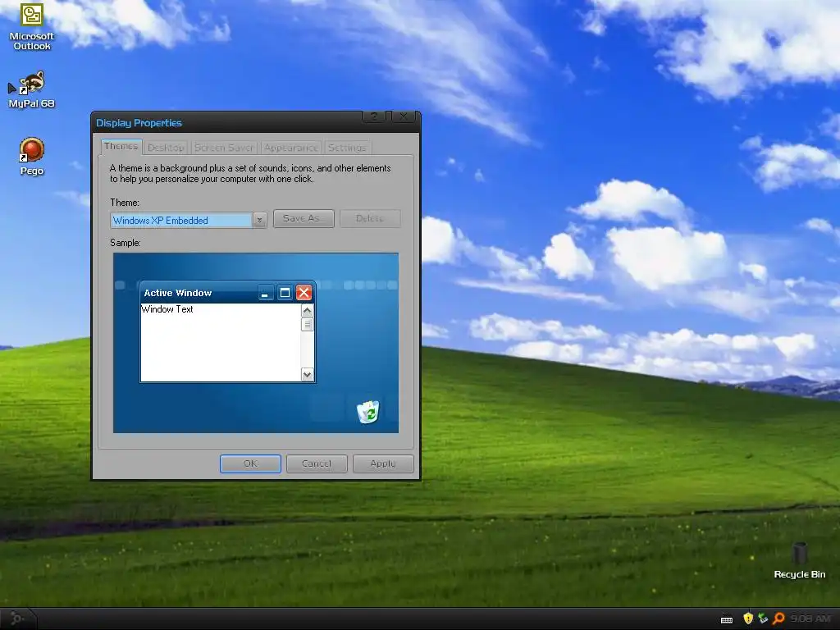Click the Delete theme button
Screen dimensions: 840x630
370,218
